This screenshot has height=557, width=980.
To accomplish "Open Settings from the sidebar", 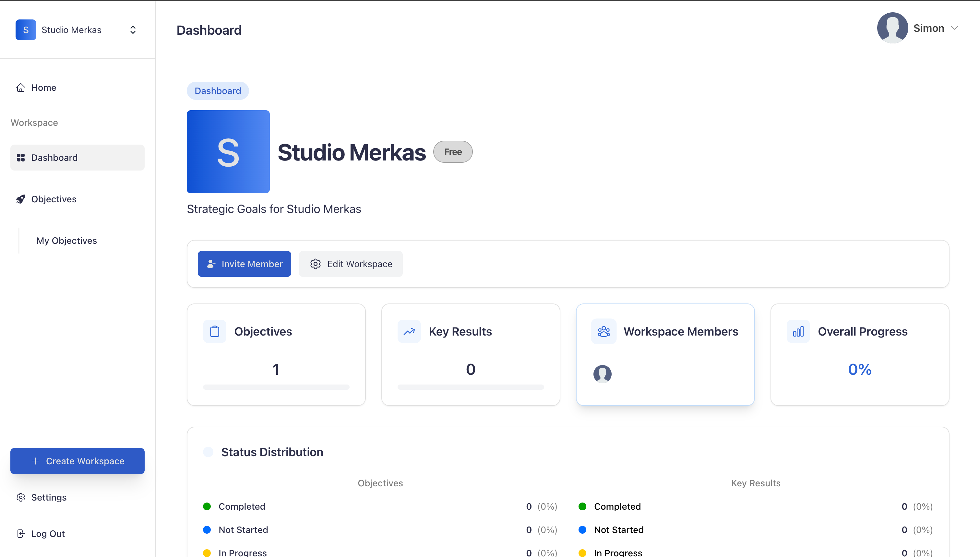I will (49, 497).
